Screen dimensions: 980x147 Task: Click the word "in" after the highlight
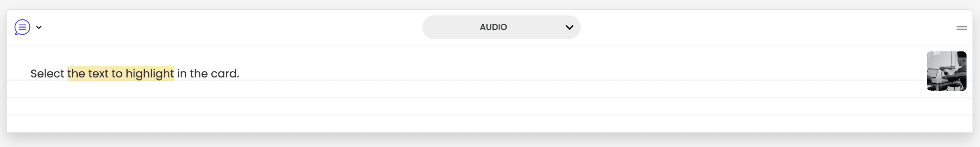tap(182, 73)
